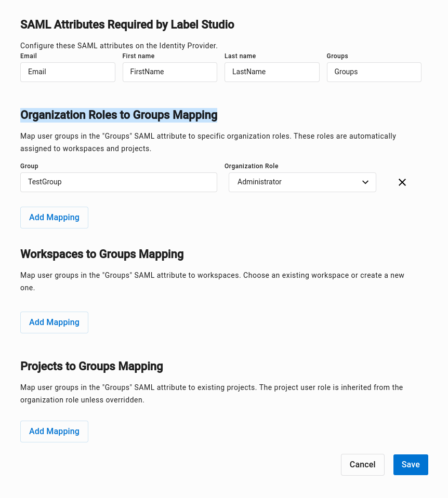Add Mapping under Workspaces to Groups
The image size is (448, 498).
click(x=54, y=322)
